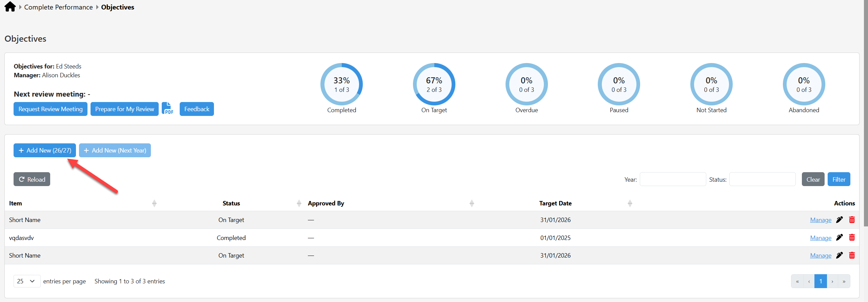Edit last Short Name row pencil icon

840,255
